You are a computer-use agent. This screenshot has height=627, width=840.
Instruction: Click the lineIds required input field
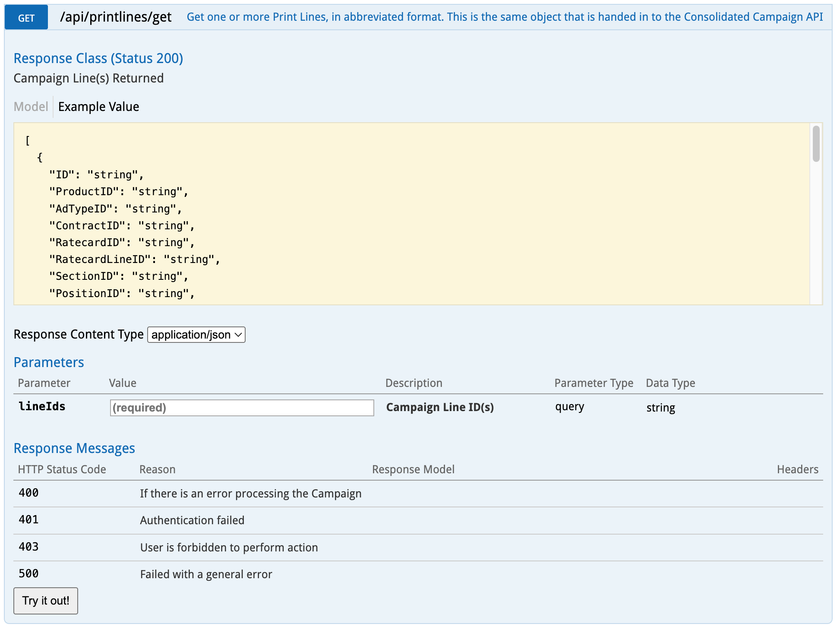[242, 408]
